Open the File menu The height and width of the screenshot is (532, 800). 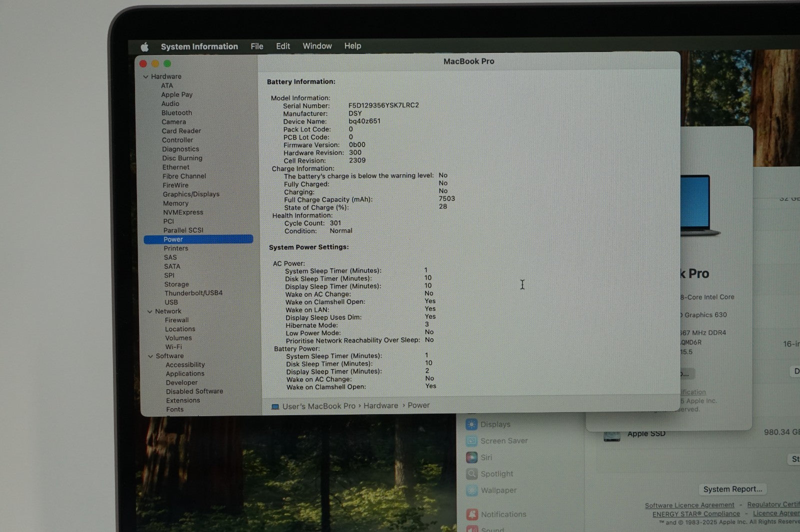click(257, 46)
